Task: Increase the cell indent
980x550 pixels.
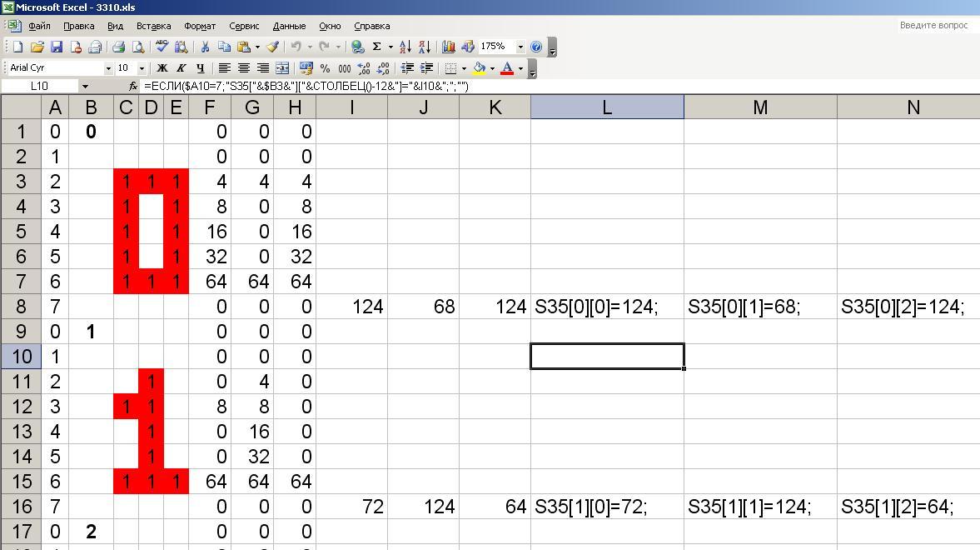Action: (426, 68)
